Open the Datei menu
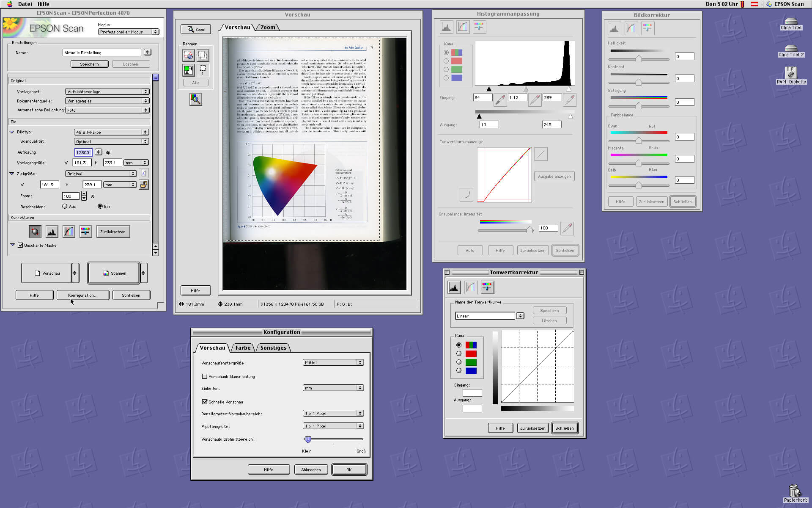The width and height of the screenshot is (812, 508). [25, 4]
